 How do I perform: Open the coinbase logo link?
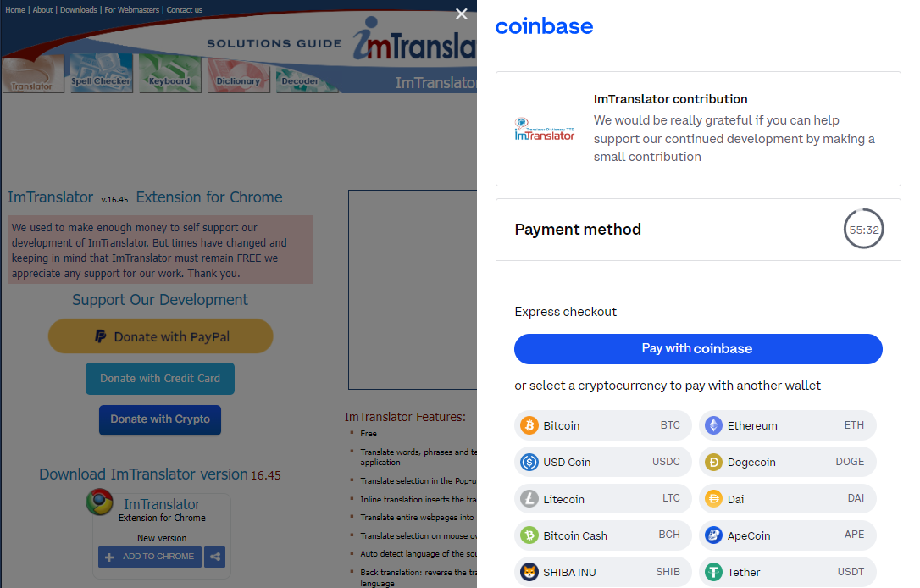(544, 26)
